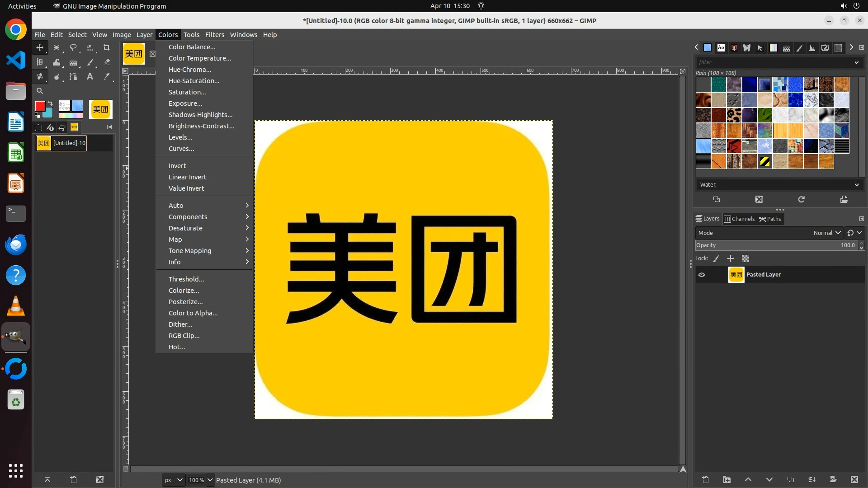Hide the Pasted Layer eye icon
The height and width of the screenshot is (488, 868).
[702, 275]
